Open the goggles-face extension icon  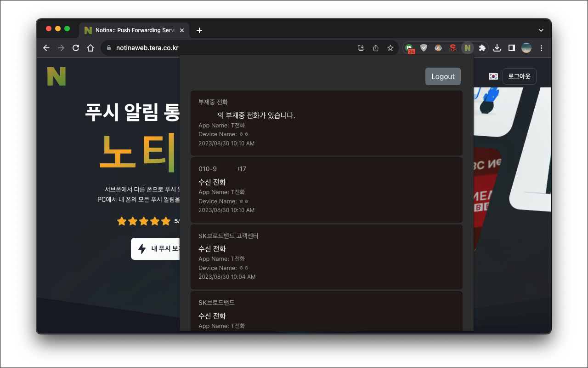(x=438, y=48)
